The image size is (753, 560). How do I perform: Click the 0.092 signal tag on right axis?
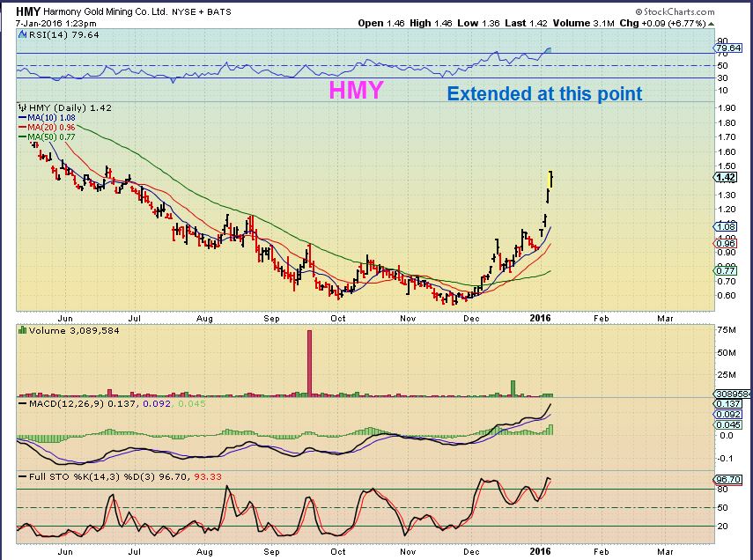[x=728, y=415]
